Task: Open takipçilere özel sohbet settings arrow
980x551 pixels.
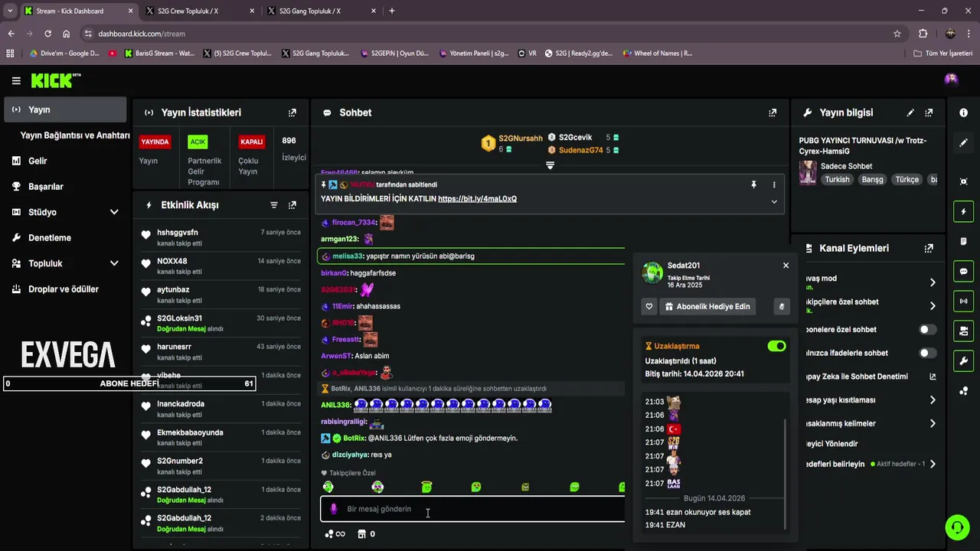Action: (x=933, y=306)
